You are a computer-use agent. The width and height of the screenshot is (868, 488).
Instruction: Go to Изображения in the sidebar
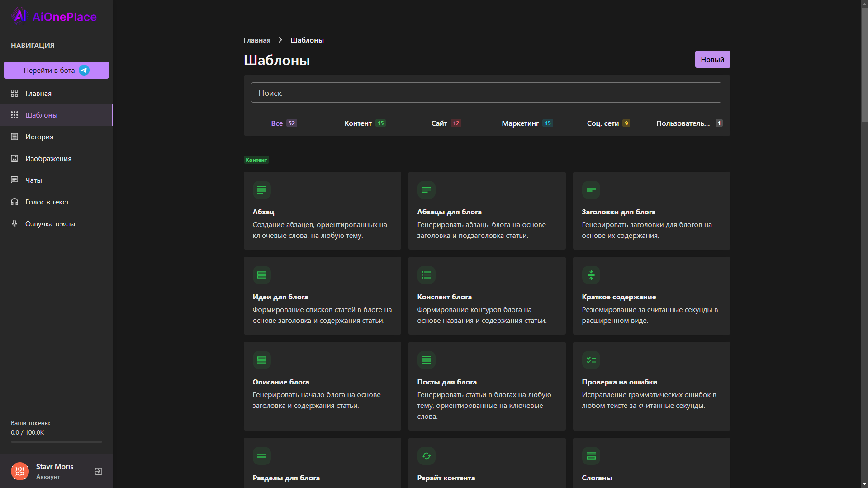[x=48, y=159]
